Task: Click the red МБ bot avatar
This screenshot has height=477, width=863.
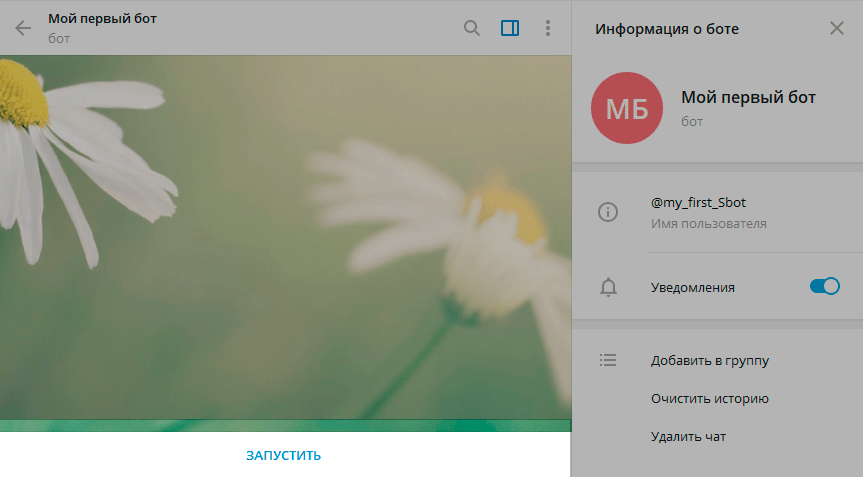Action: click(627, 108)
